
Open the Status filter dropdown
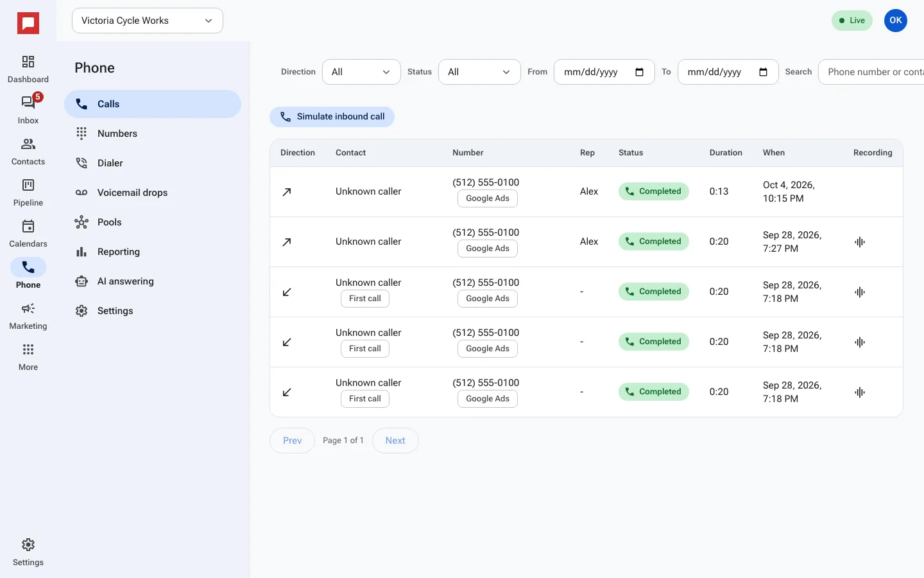(x=479, y=72)
